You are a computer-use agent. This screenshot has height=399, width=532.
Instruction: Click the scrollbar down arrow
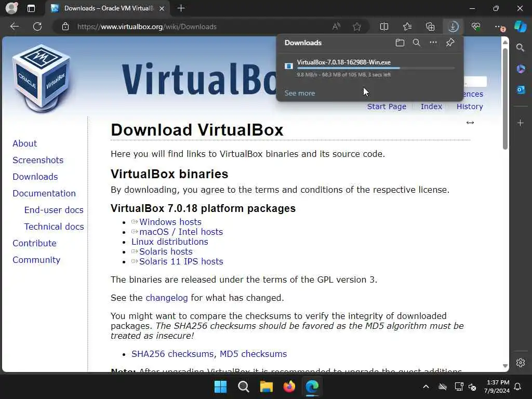[505, 366]
